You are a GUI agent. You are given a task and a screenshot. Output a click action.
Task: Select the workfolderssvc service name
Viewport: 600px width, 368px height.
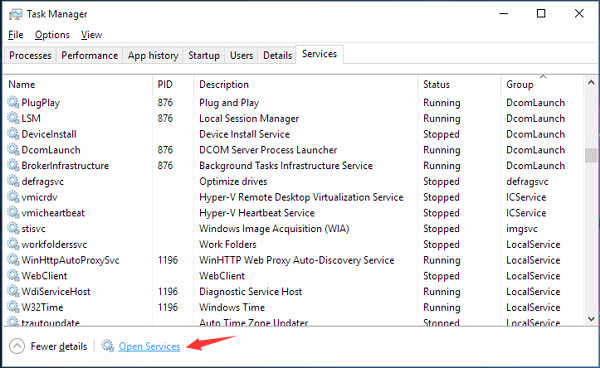(x=54, y=244)
